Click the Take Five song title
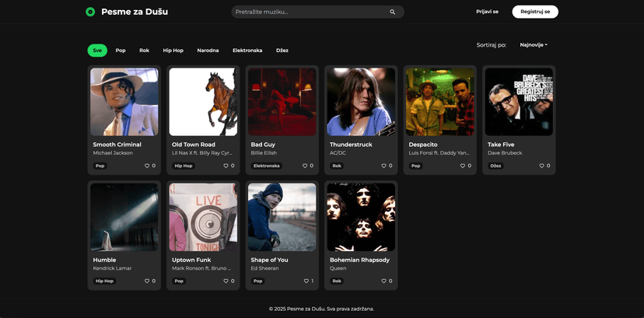This screenshot has height=318, width=644. [501, 145]
